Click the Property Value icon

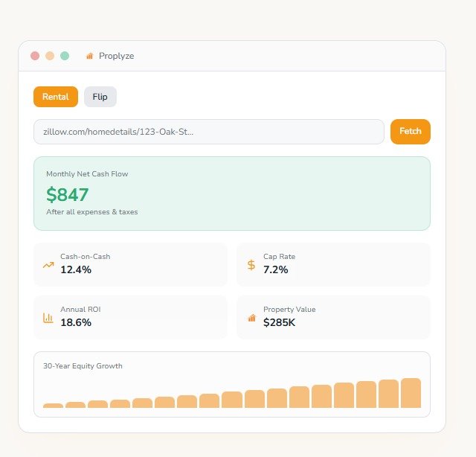tap(251, 318)
